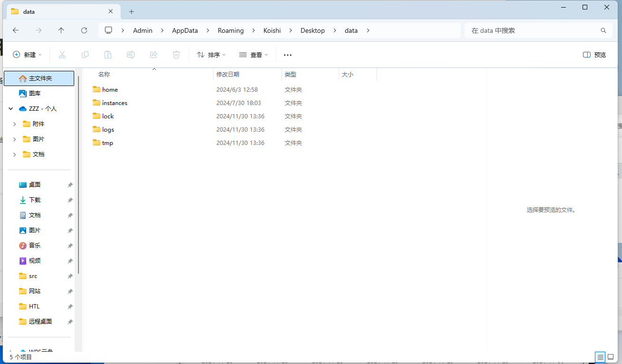Click the Rename icon in toolbar
Image resolution: width=622 pixels, height=364 pixels.
coord(131,55)
